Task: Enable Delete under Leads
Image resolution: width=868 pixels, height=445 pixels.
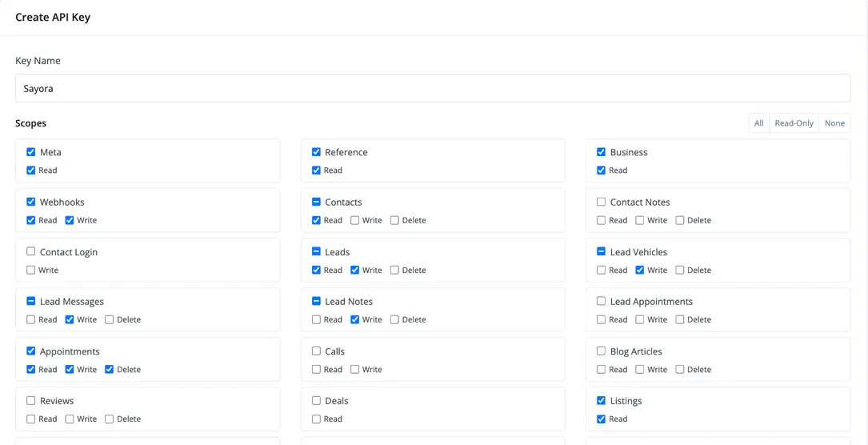Action: 394,270
